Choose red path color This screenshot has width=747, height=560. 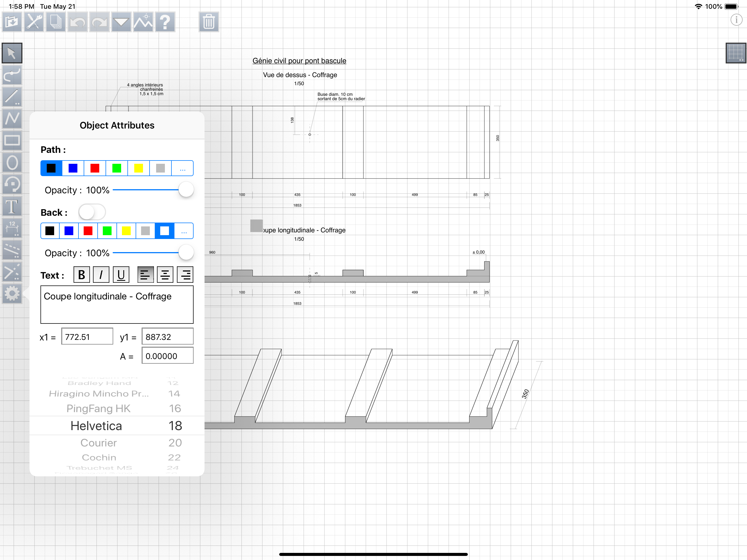95,168
